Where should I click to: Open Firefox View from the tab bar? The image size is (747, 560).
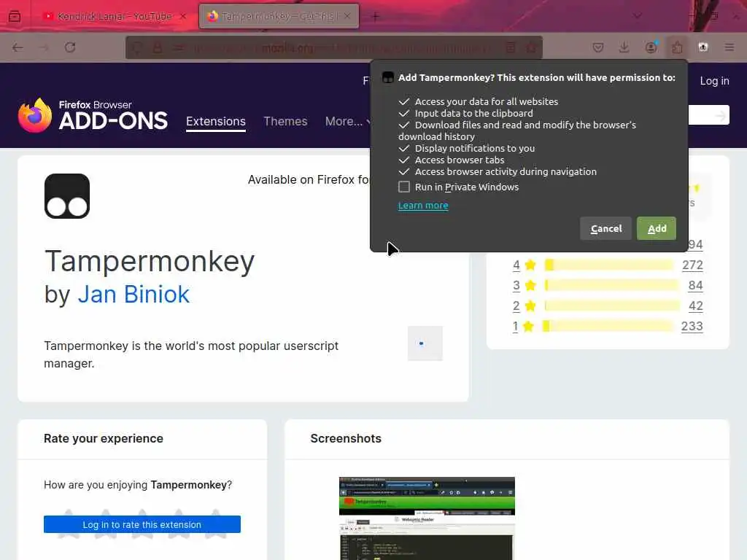[15, 16]
